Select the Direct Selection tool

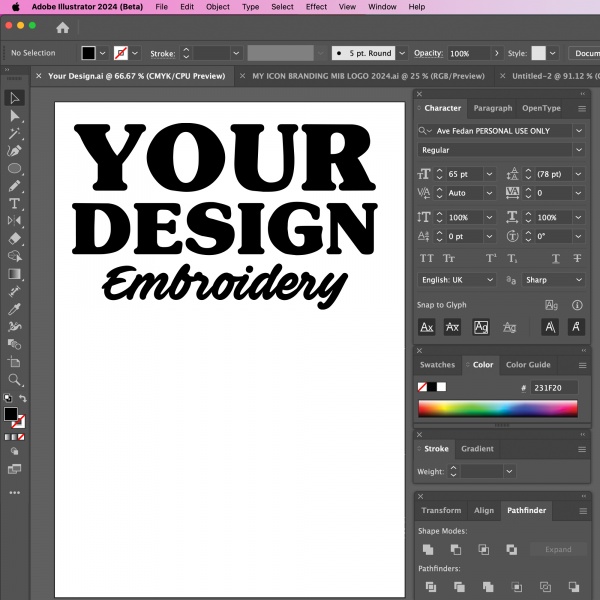click(x=15, y=116)
